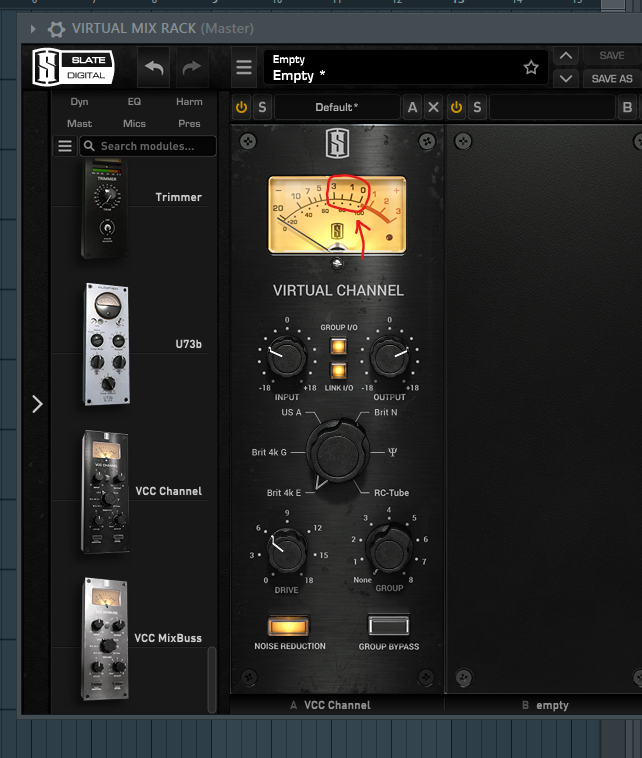This screenshot has width=642, height=758.
Task: Click the SAVE preset button
Action: pos(612,56)
